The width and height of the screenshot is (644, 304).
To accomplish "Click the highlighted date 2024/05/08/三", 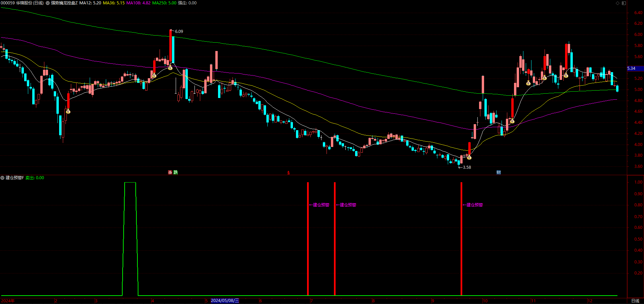I will pos(225,301).
